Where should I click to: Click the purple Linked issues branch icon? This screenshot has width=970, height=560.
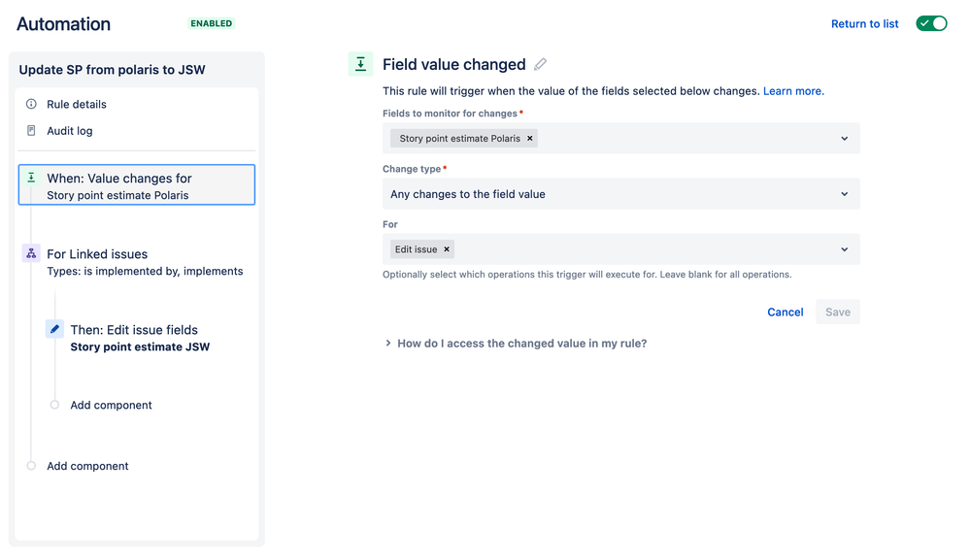(31, 253)
